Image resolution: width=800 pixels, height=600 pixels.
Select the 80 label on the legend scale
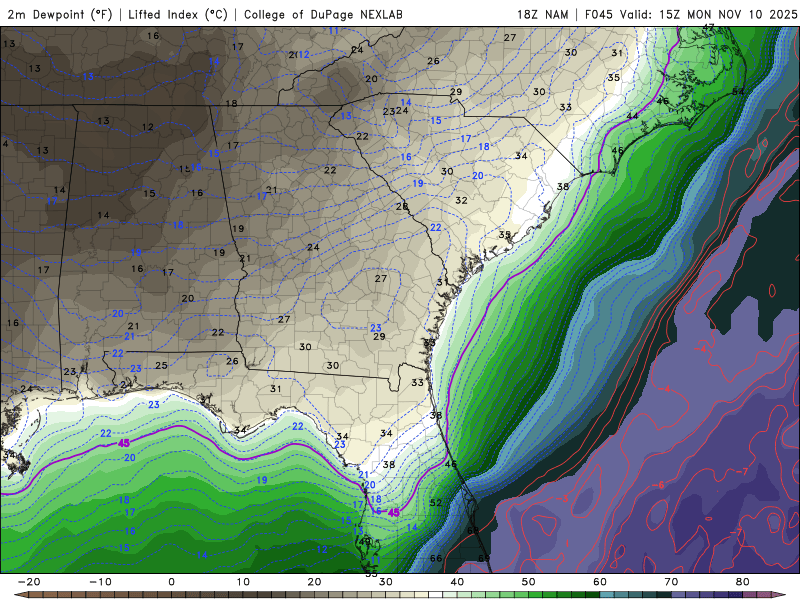(743, 582)
